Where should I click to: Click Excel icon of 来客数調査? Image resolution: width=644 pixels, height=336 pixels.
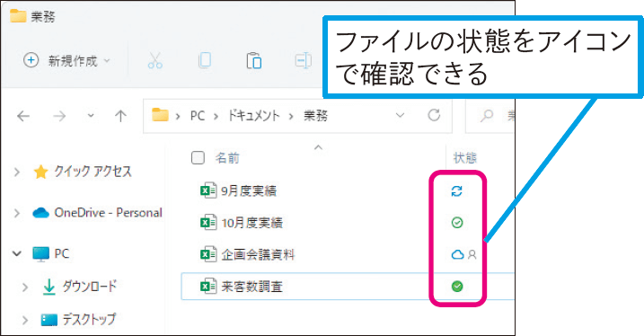click(x=208, y=287)
